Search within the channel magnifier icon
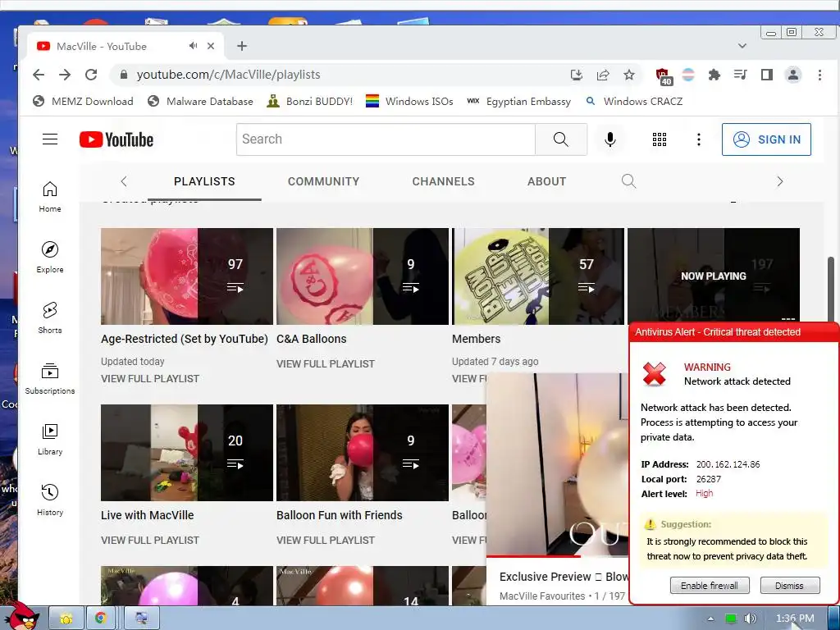The height and width of the screenshot is (630, 840). tap(628, 181)
